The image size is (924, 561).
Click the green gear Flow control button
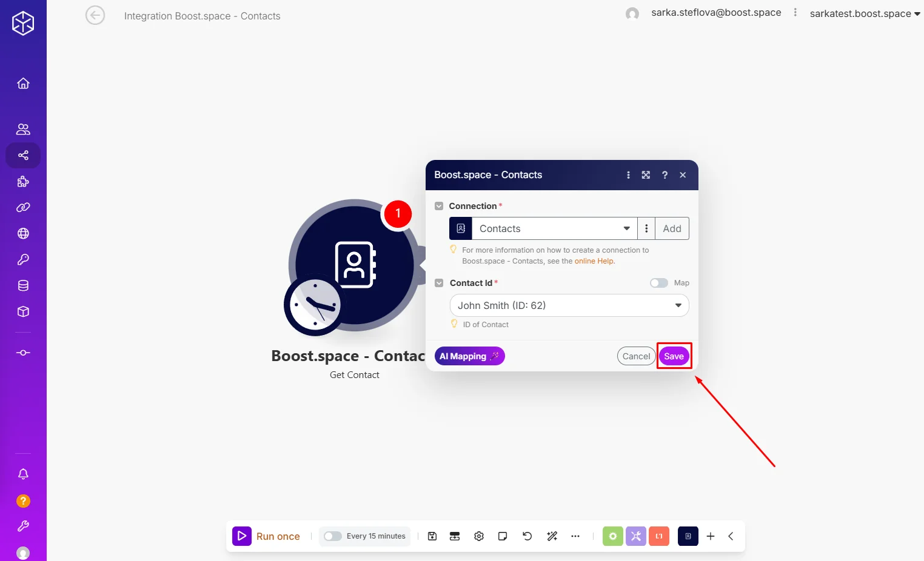(613, 536)
